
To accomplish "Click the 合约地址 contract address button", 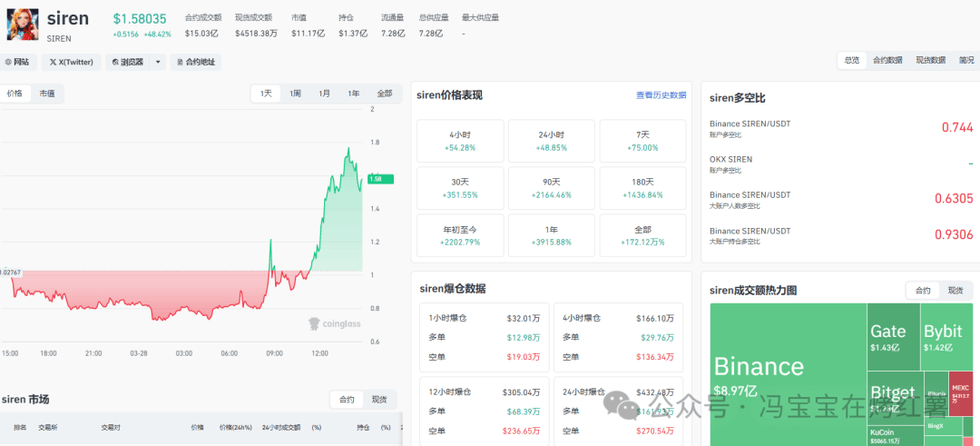I will (196, 62).
